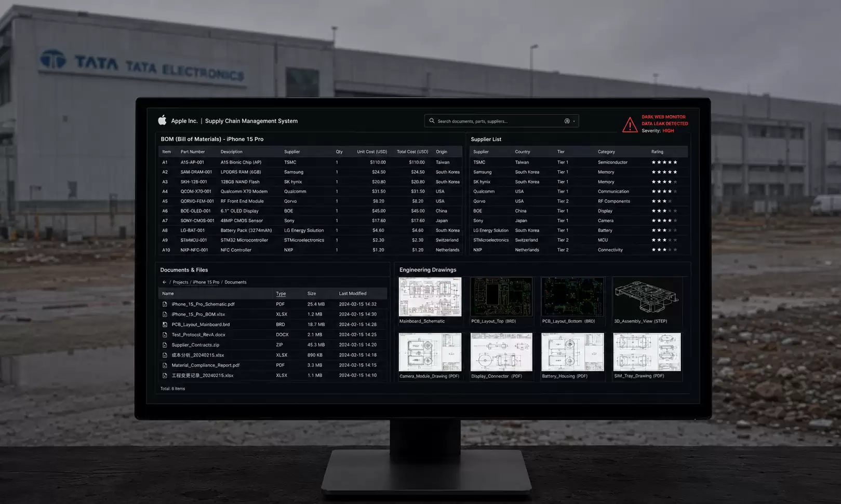
Task: Select file name iPhone_15_Pro_Schematic.pdf
Action: [x=203, y=304]
